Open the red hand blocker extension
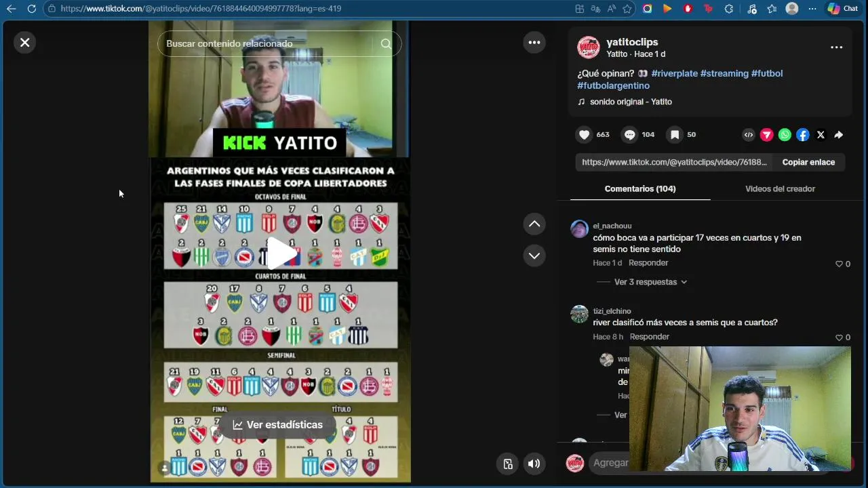 click(x=688, y=9)
